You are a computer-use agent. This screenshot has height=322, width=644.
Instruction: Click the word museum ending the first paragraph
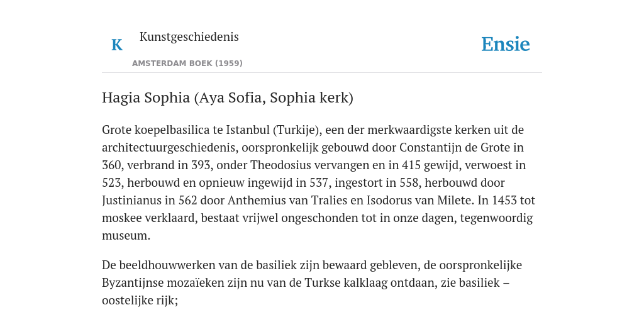point(126,236)
